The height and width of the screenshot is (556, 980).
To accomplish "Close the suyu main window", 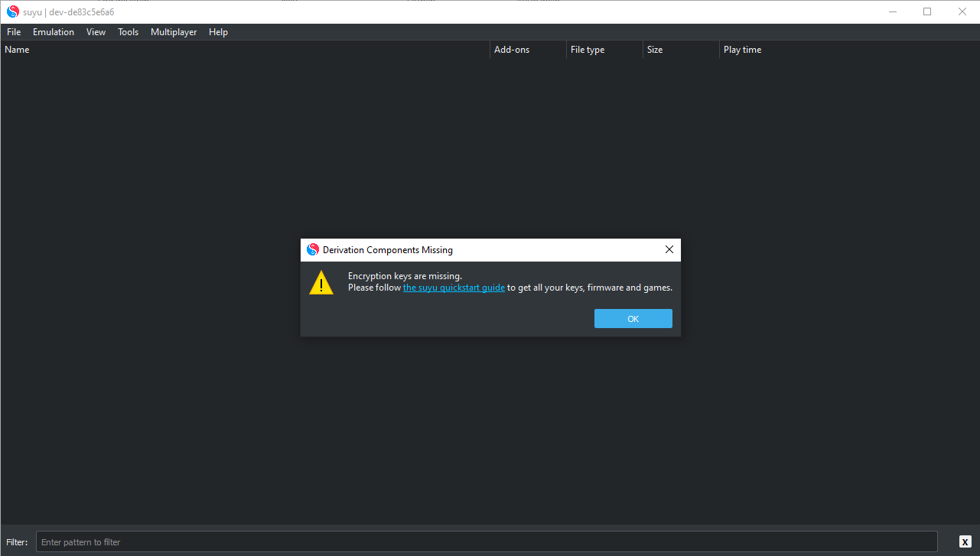I will (962, 11).
